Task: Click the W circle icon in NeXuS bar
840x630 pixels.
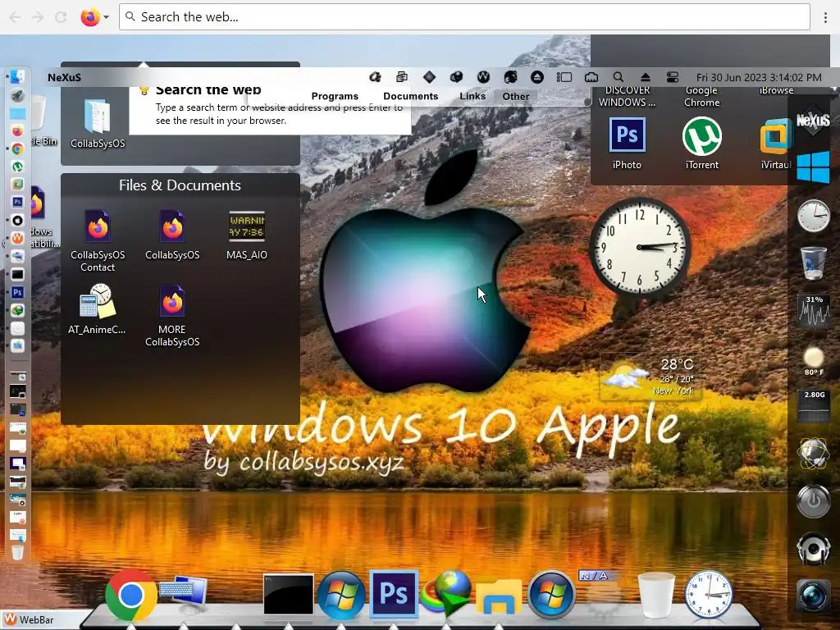Action: point(483,77)
